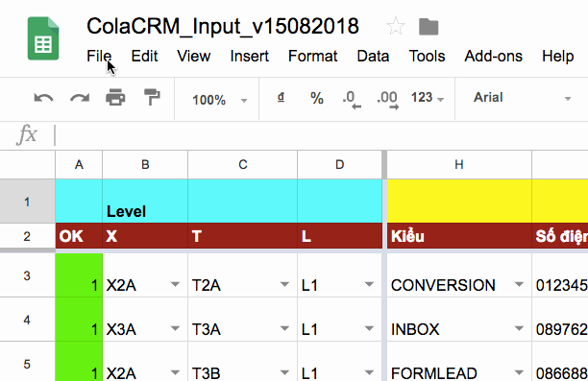The width and height of the screenshot is (588, 381).
Task: Apply percent format with % icon
Action: tap(317, 98)
